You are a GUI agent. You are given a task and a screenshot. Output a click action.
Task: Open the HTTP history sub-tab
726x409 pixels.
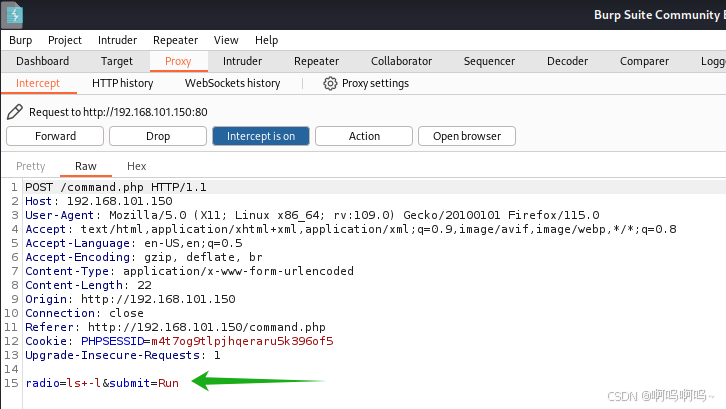point(123,83)
